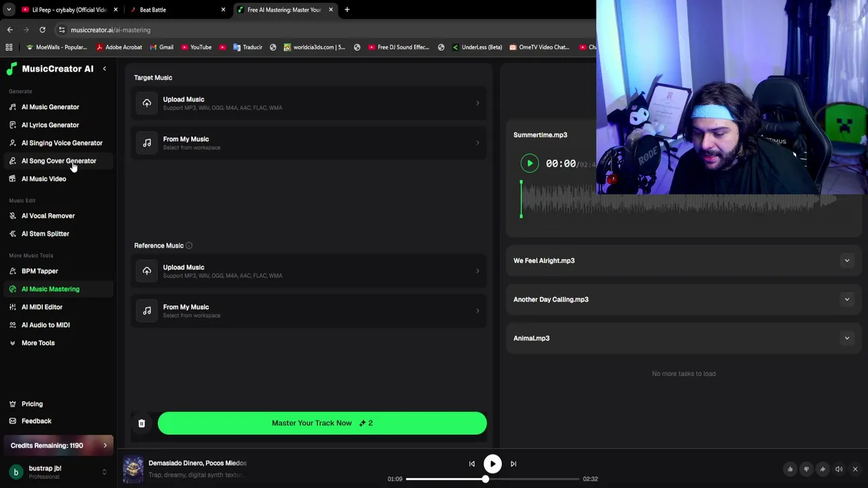Select the AI Audio to MIDI icon
Screen dimensions: 868x488
coord(12,325)
